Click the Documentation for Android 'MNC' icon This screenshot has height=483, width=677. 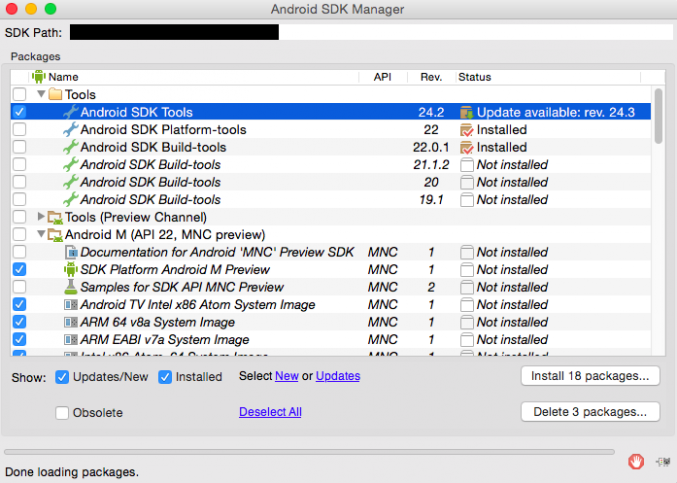point(71,252)
